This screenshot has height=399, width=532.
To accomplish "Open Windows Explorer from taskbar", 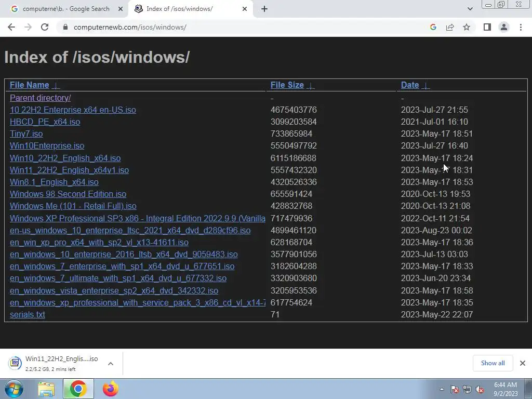I will pyautogui.click(x=46, y=389).
